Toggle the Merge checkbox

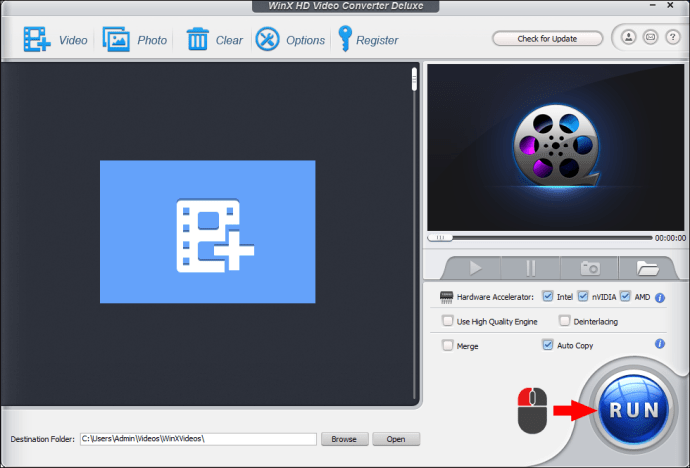point(448,345)
